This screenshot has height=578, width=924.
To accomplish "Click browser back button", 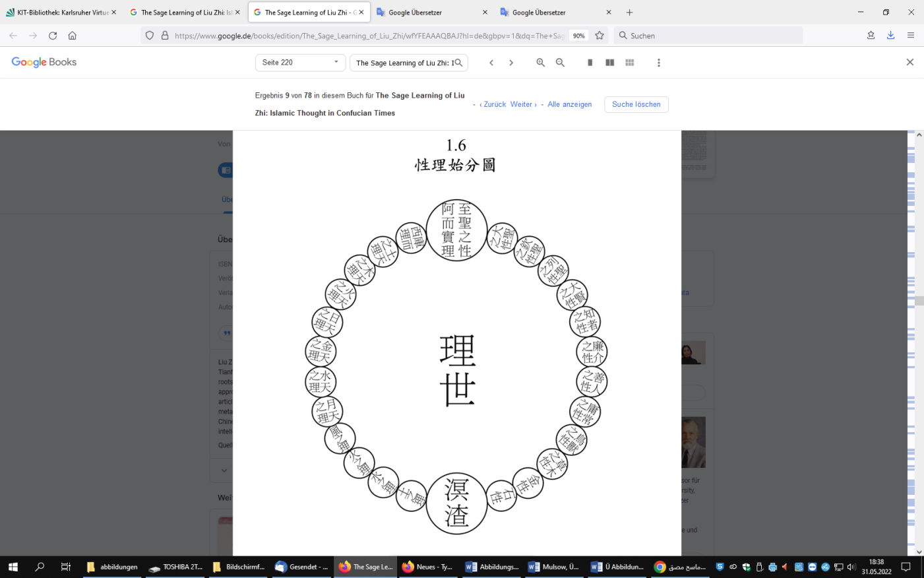I will (x=13, y=36).
